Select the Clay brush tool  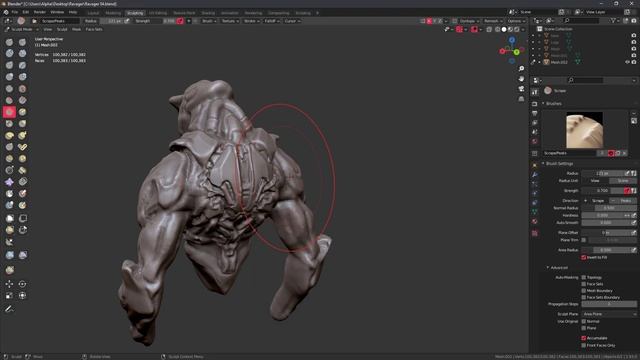[x=9, y=53]
